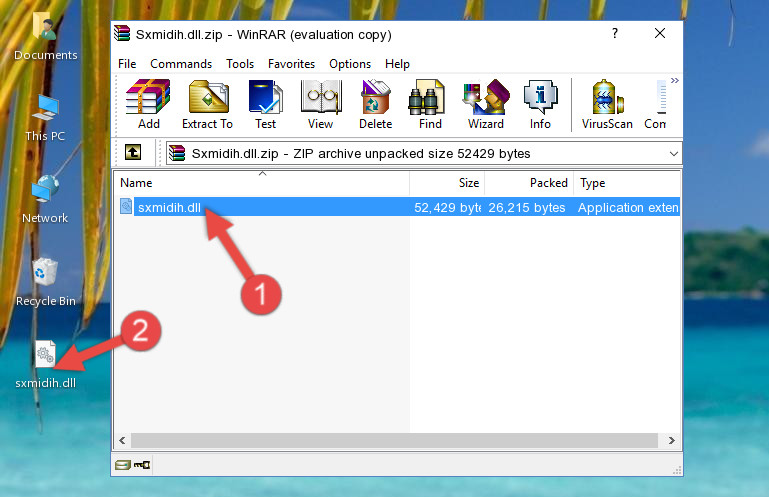Open the Find binoculars tool
The image size is (769, 497).
pos(430,104)
